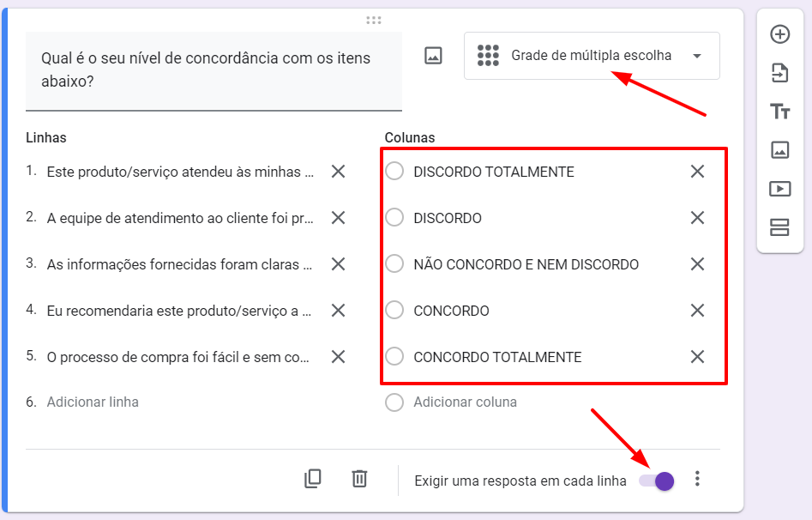This screenshot has height=520, width=812.
Task: Click the import questions icon
Action: (779, 73)
